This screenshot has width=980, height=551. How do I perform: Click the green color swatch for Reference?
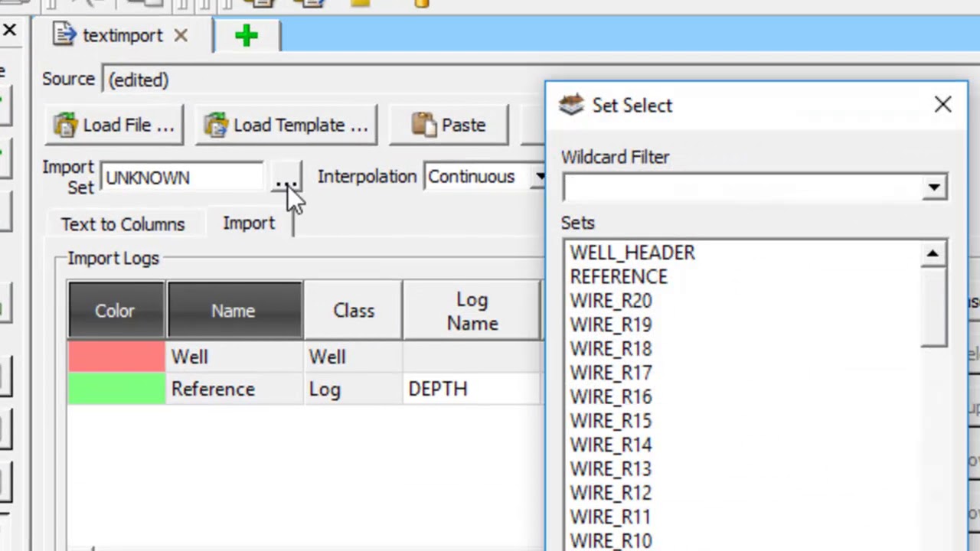(116, 389)
